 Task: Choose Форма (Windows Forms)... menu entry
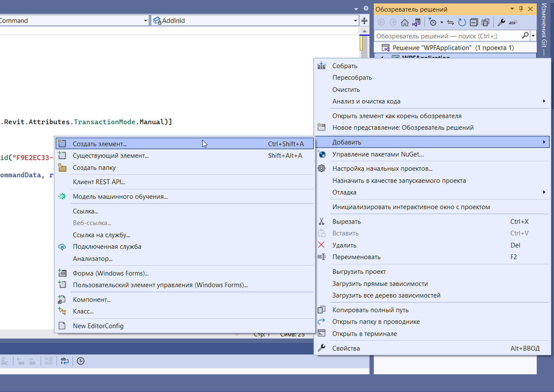pos(184,273)
